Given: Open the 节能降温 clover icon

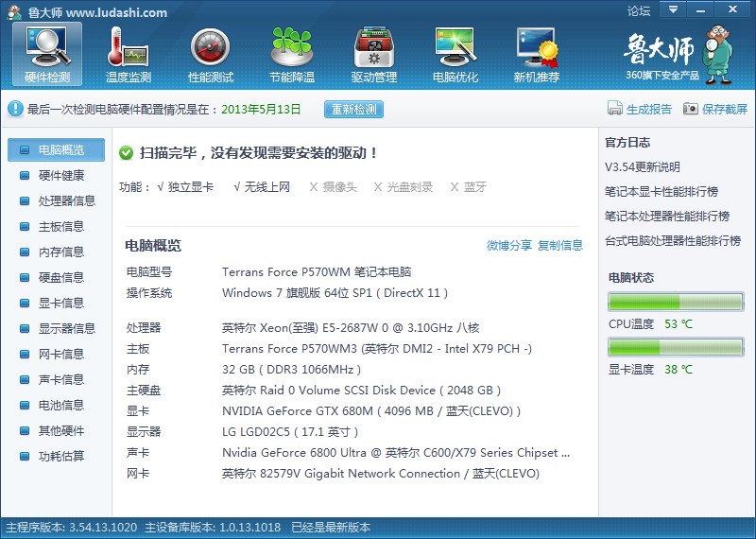Looking at the screenshot, I should tap(292, 55).
